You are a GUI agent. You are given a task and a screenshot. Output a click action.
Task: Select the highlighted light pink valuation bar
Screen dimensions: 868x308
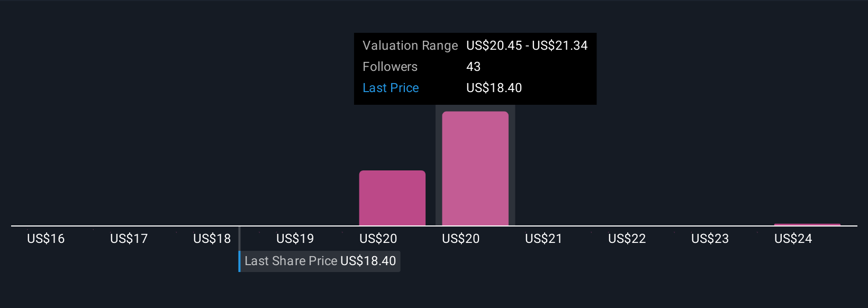click(x=475, y=168)
